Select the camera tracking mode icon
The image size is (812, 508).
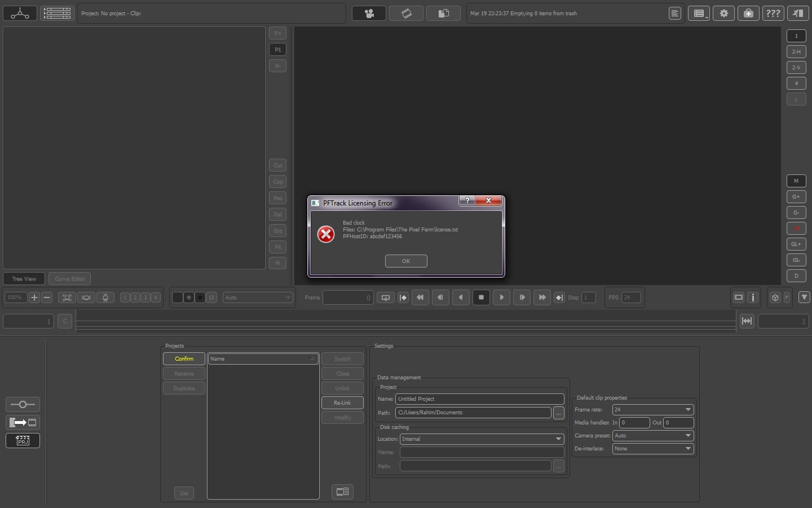click(x=369, y=13)
